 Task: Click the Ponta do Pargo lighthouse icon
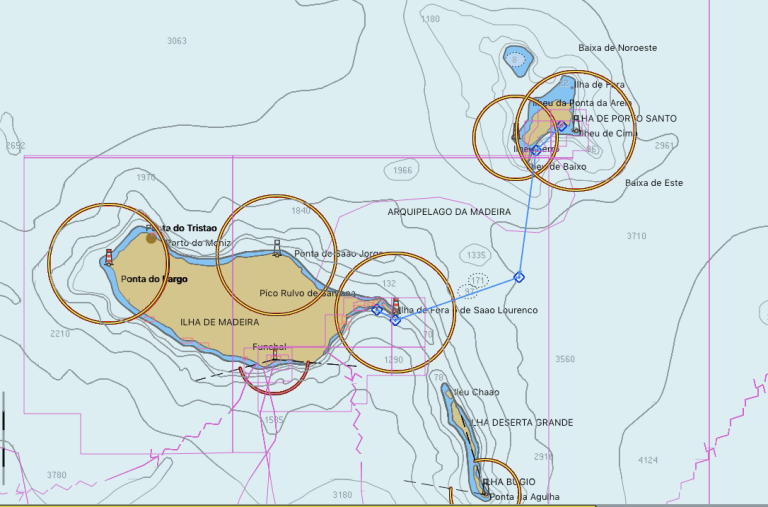point(109,258)
